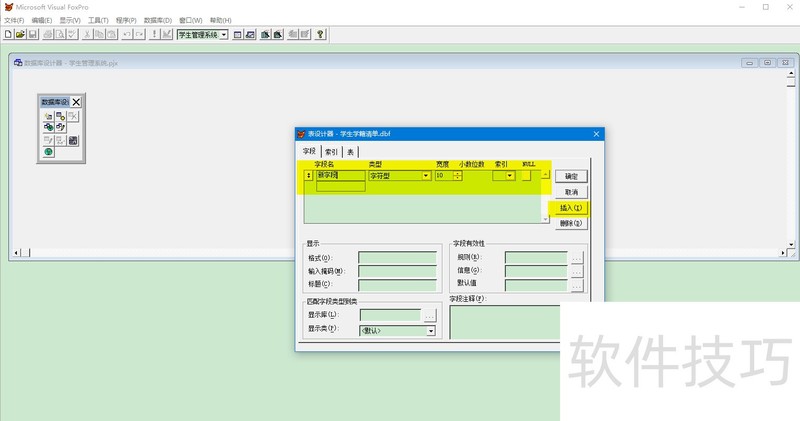Click the Help question mark icon
Viewport: 800px width, 421px height.
(x=320, y=34)
